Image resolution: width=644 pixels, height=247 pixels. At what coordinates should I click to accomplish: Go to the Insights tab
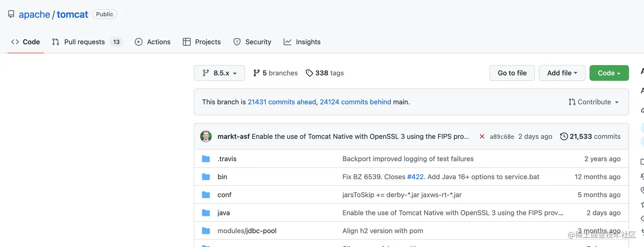coord(302,42)
